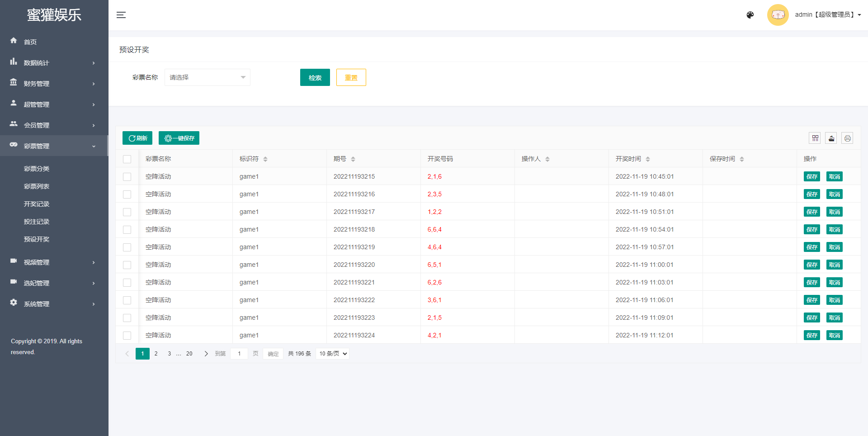The image size is (868, 436).
Task: Click the print table icon
Action: (x=847, y=138)
